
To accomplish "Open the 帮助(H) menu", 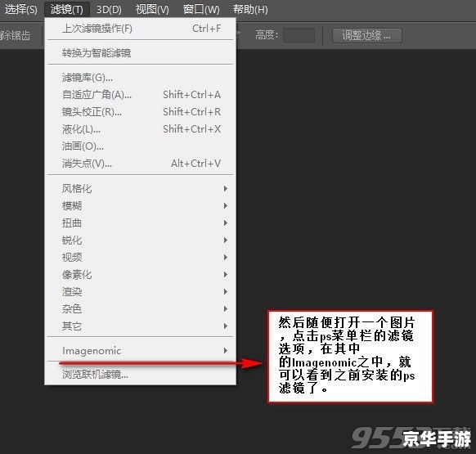I will point(250,10).
